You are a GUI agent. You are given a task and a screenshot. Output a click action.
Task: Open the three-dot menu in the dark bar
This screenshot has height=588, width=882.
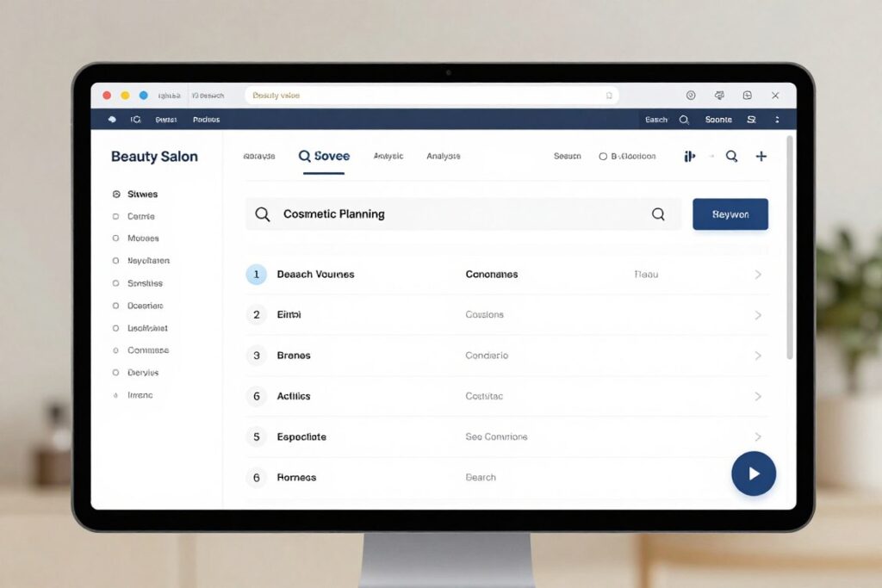point(778,120)
